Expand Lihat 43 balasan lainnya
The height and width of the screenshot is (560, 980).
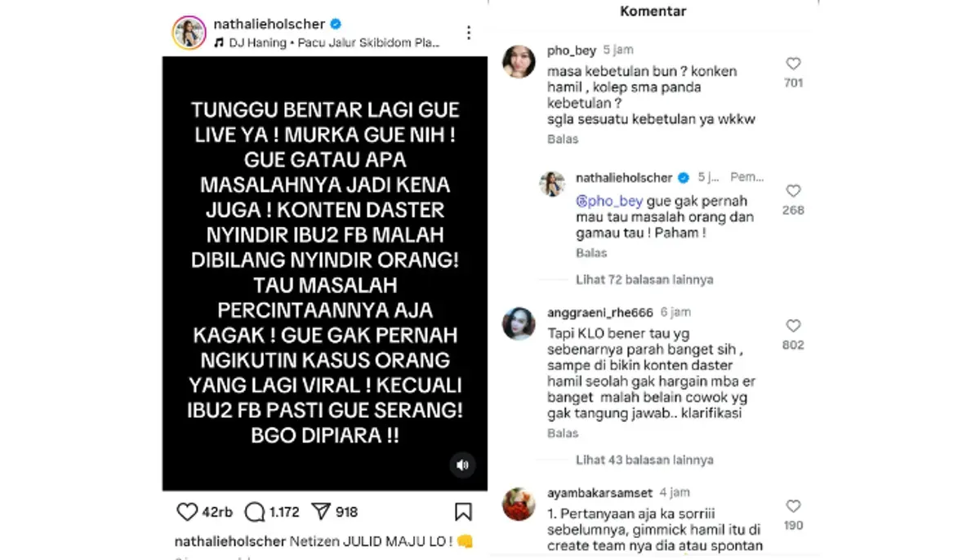(644, 460)
